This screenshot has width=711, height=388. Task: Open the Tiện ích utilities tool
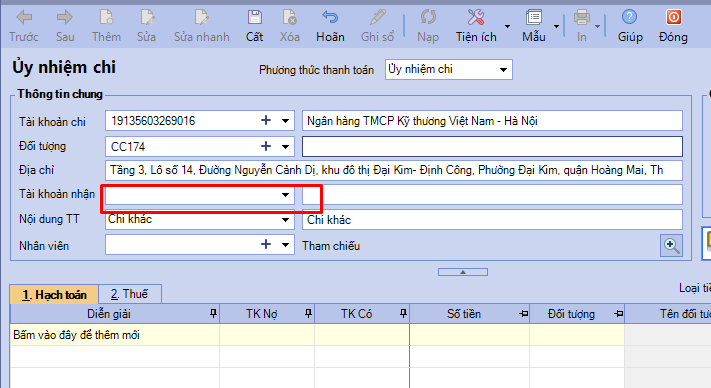[x=476, y=26]
